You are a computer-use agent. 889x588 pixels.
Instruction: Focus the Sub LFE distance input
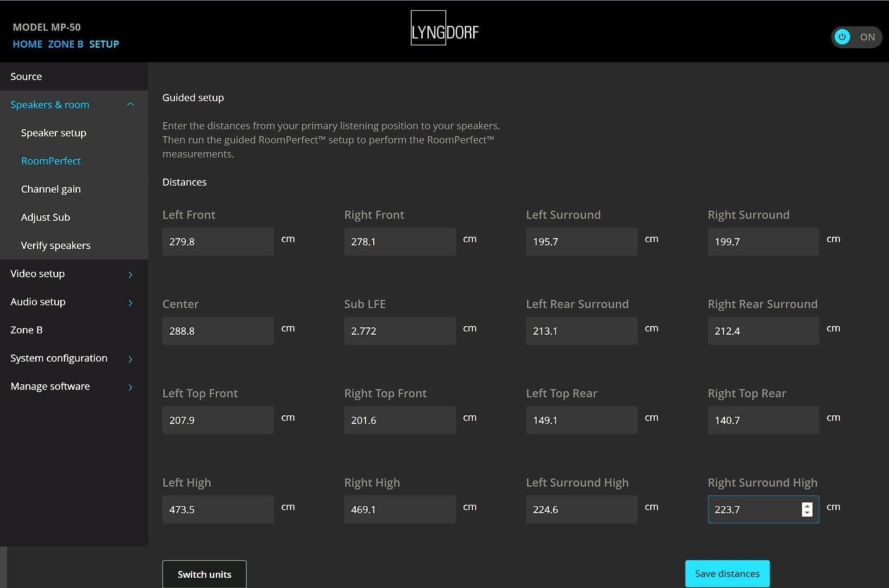tap(400, 331)
